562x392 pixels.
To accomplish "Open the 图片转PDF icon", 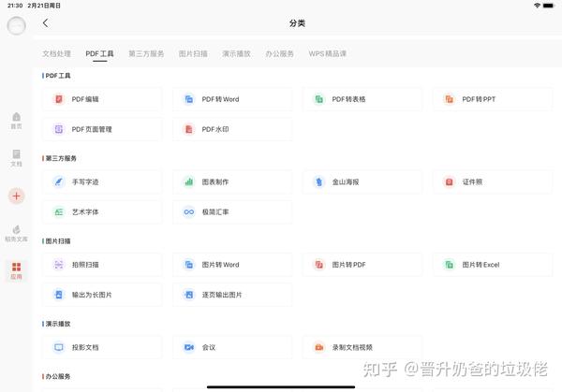I will tap(319, 265).
